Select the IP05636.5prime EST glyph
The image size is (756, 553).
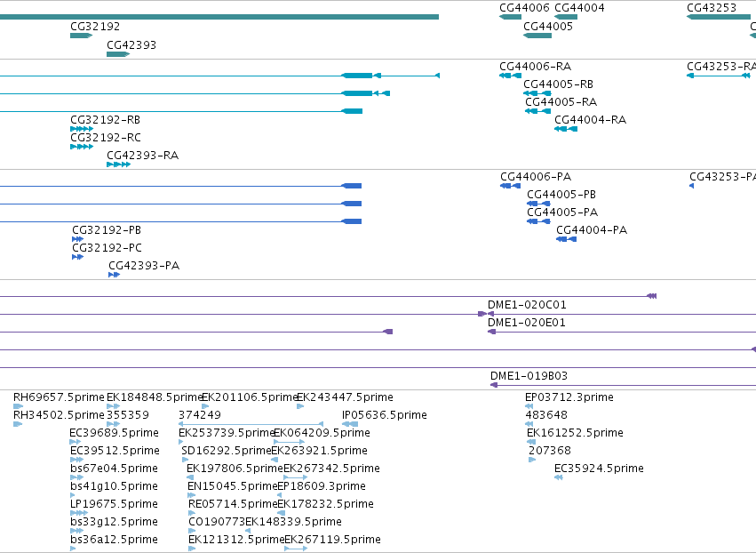point(350,424)
